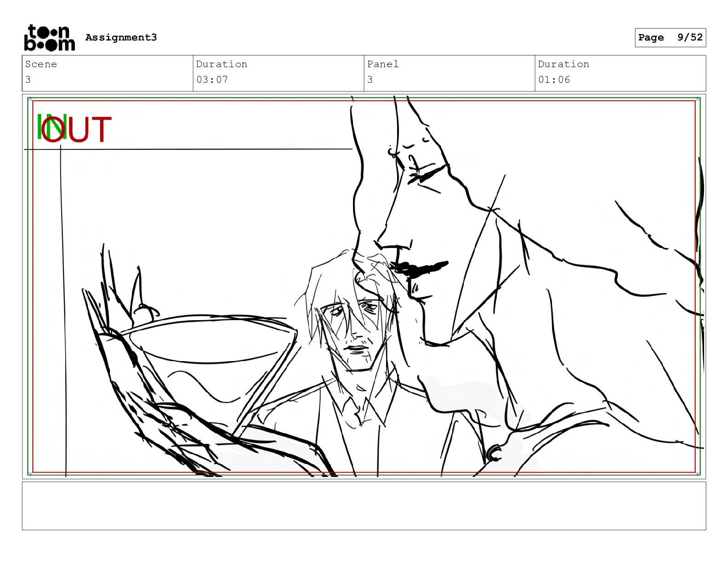The width and height of the screenshot is (728, 563).
Task: Click the storyboard panel drawing
Action: (364, 287)
